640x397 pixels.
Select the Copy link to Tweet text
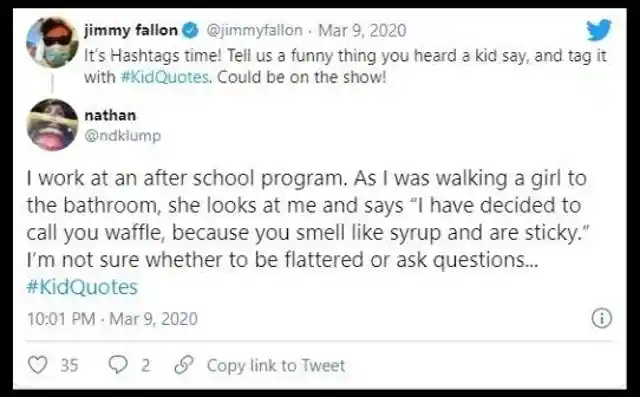click(276, 366)
